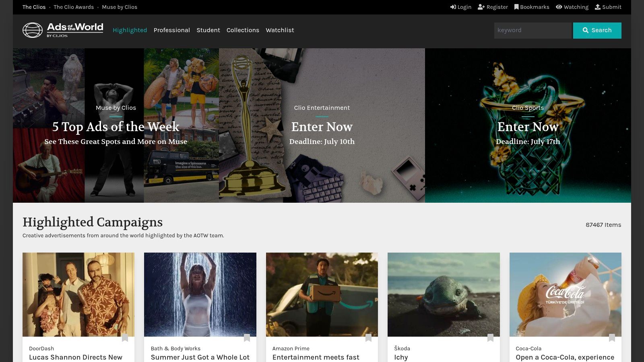Click the Škoda brand label
The width and height of the screenshot is (644, 362).
pyautogui.click(x=402, y=348)
